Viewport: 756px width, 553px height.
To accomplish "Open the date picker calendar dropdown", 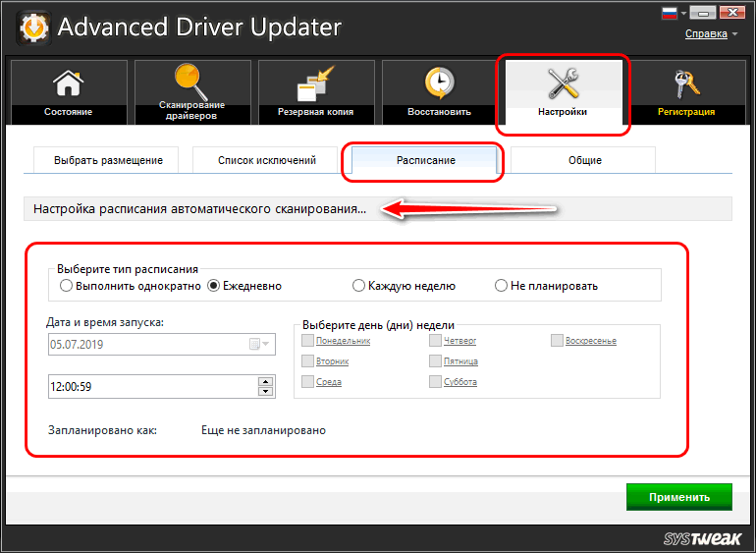I will (260, 344).
